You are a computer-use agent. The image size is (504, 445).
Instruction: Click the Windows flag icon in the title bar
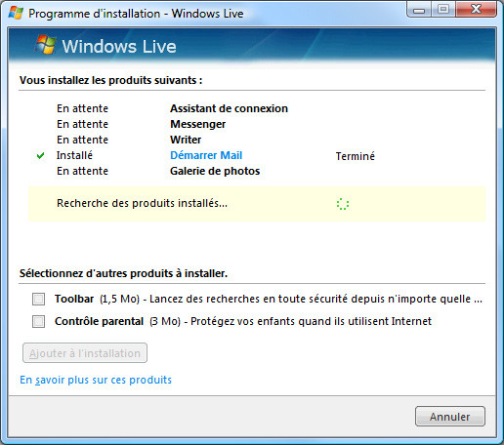pos(16,14)
